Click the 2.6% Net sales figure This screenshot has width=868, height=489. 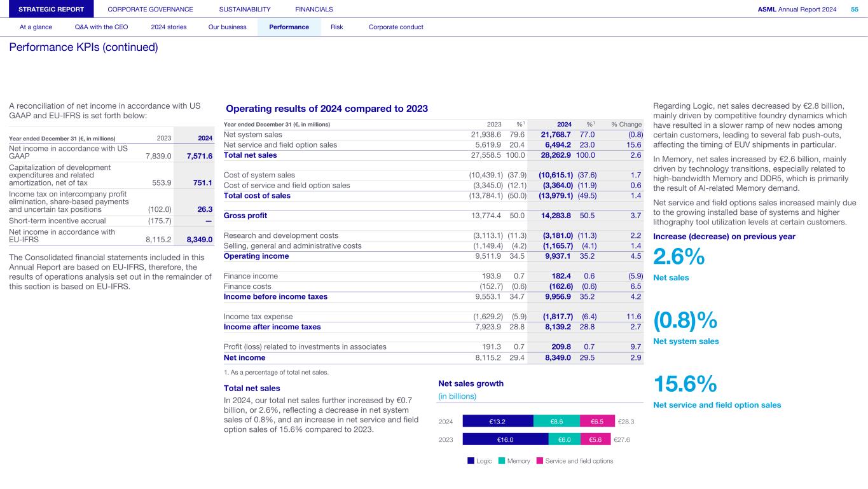coord(679,257)
